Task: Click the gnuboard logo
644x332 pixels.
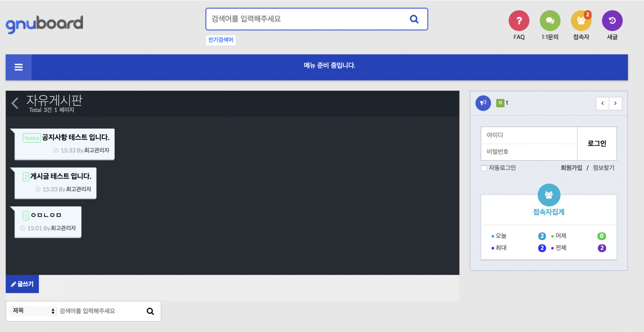Action: tap(44, 24)
